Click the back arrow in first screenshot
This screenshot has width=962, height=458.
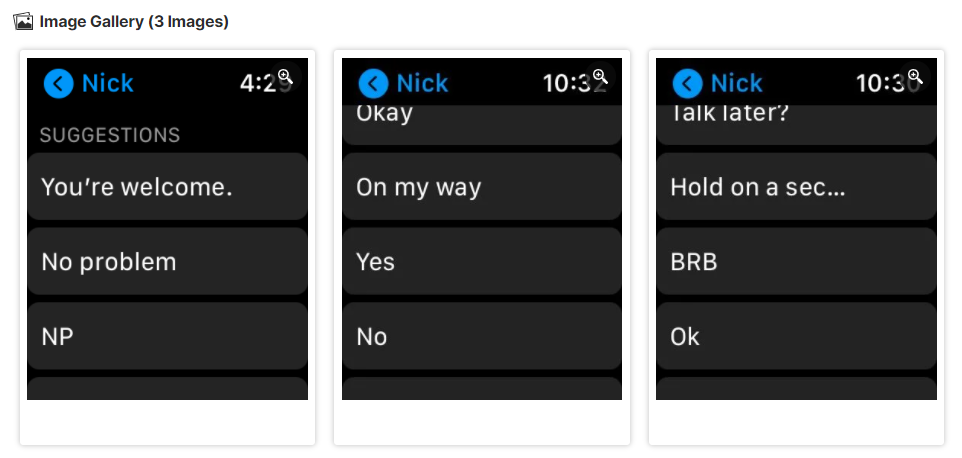click(59, 83)
